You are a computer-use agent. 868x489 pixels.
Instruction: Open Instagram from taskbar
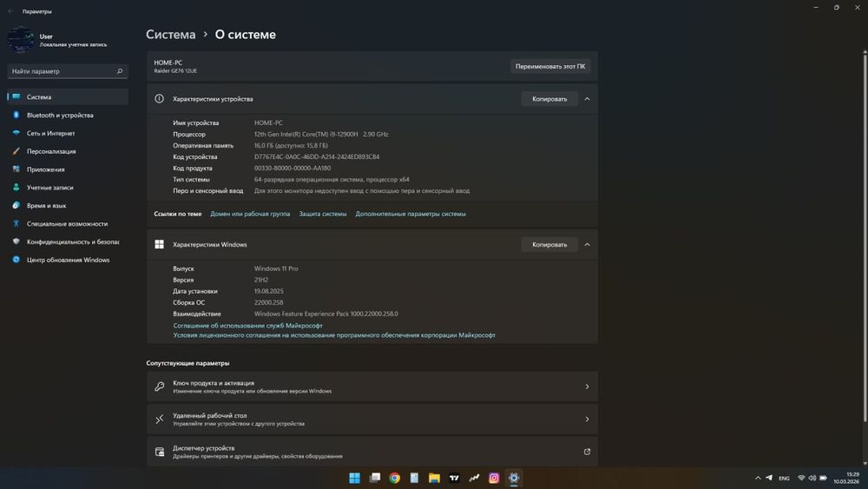coord(495,478)
